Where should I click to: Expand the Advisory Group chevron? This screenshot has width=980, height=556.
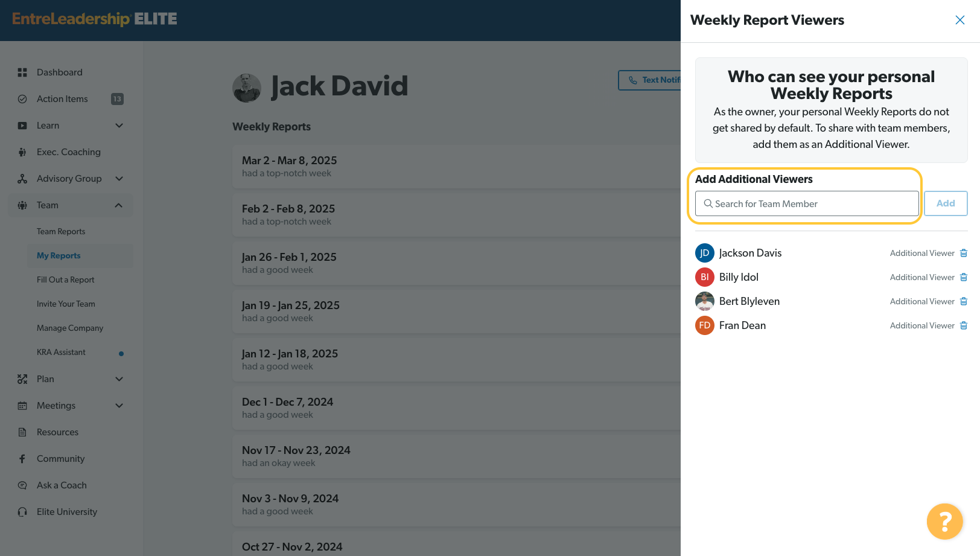119,179
